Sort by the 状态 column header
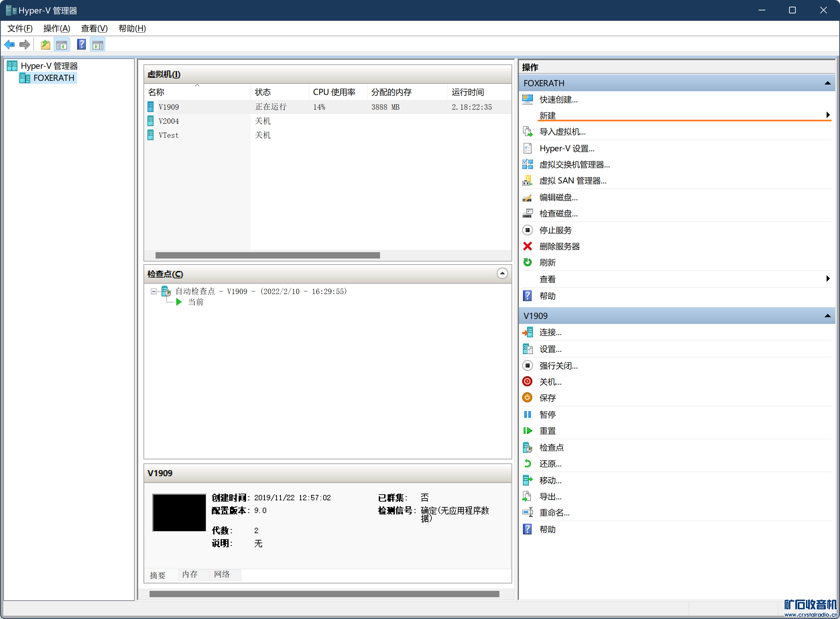The image size is (840, 619). pyautogui.click(x=280, y=92)
